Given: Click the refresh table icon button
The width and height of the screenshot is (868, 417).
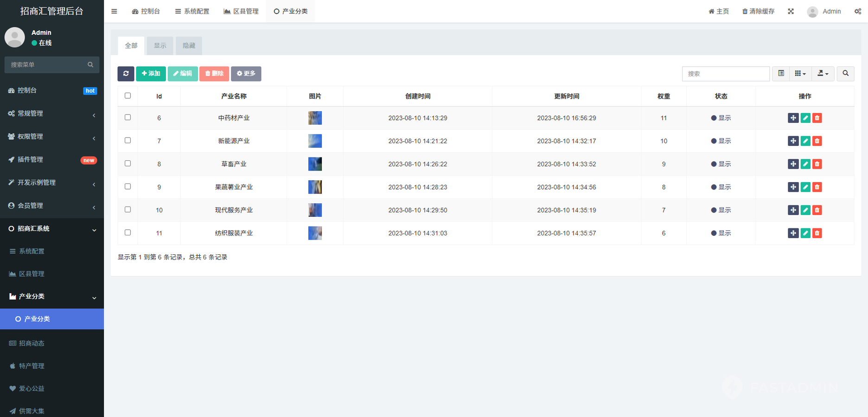Looking at the screenshot, I should pyautogui.click(x=126, y=74).
